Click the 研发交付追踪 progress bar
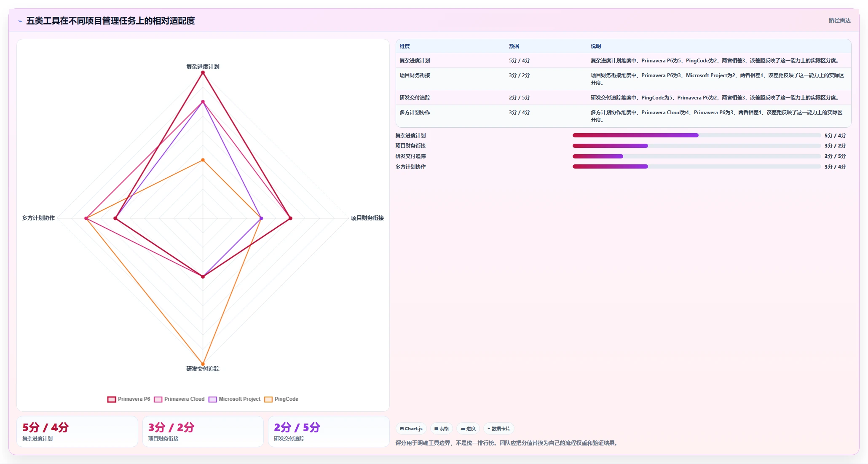The height and width of the screenshot is (464, 868). tap(697, 156)
